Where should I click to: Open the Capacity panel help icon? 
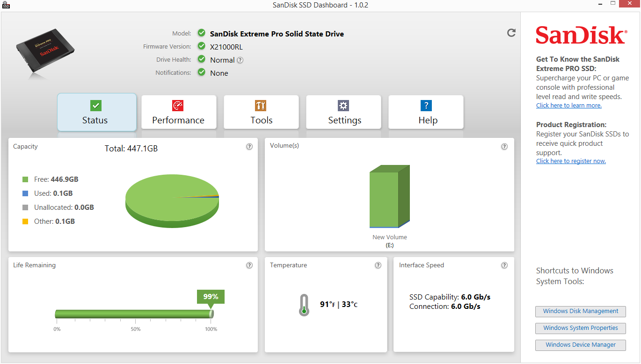(x=249, y=146)
